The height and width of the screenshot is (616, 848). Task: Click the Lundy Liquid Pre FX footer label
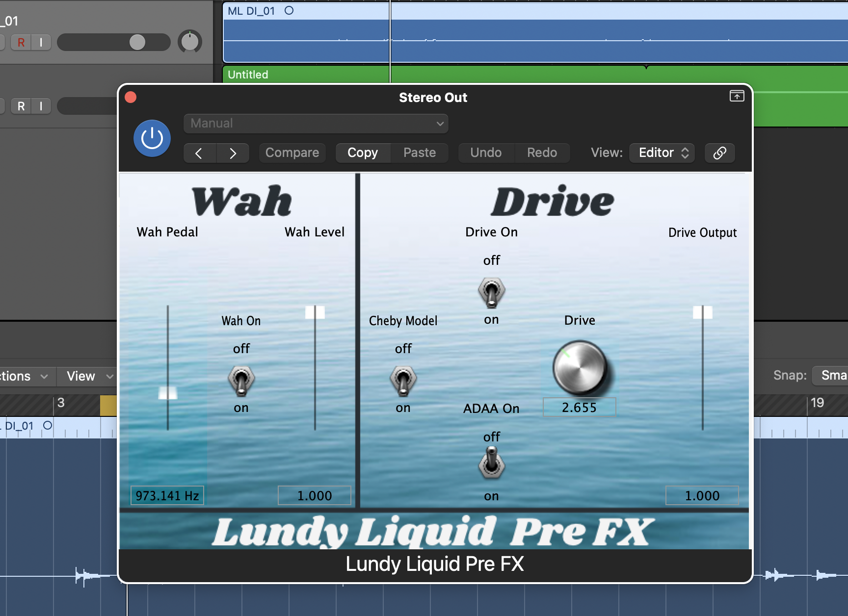[435, 564]
